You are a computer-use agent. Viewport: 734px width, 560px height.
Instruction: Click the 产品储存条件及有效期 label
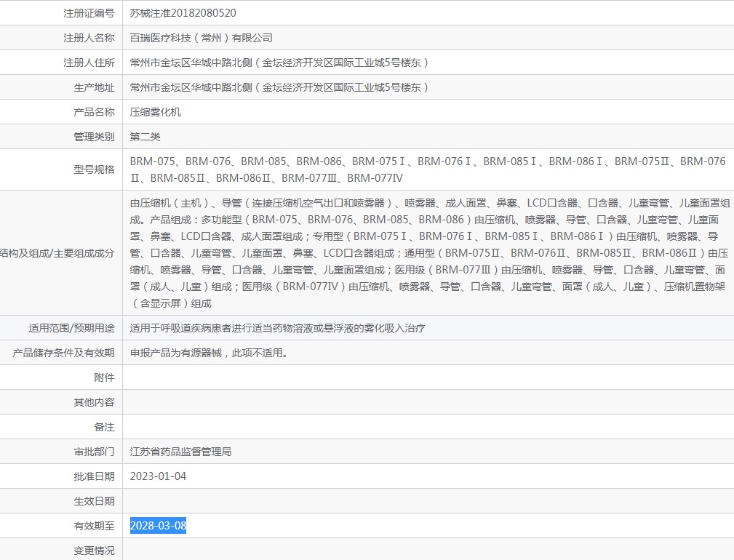click(64, 353)
